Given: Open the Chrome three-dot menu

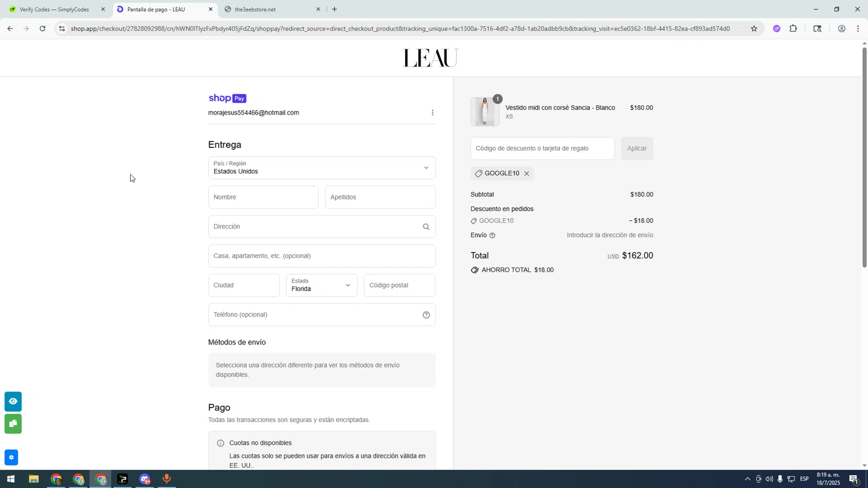Looking at the screenshot, I should tap(858, 28).
